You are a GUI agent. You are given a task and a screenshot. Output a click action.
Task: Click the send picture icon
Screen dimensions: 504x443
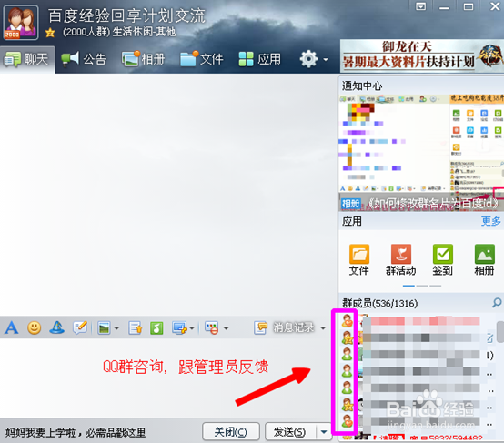pyautogui.click(x=104, y=328)
